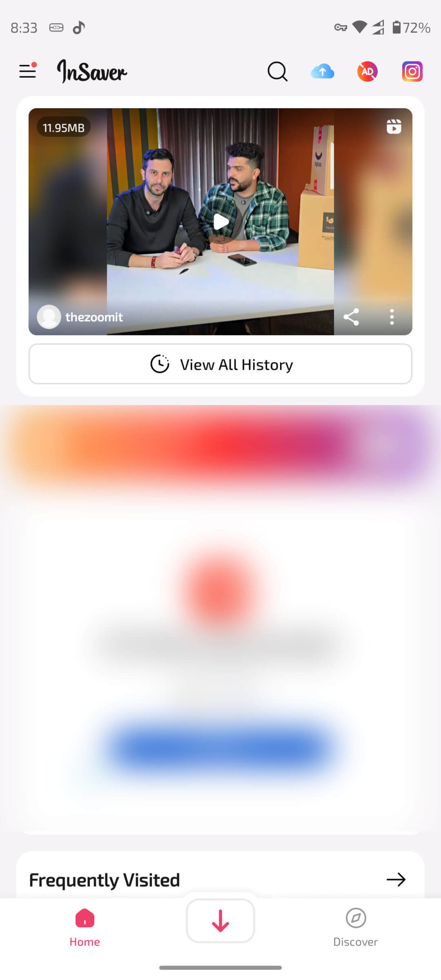Tap the hamburger menu icon
The height and width of the screenshot is (980, 441).
point(28,71)
